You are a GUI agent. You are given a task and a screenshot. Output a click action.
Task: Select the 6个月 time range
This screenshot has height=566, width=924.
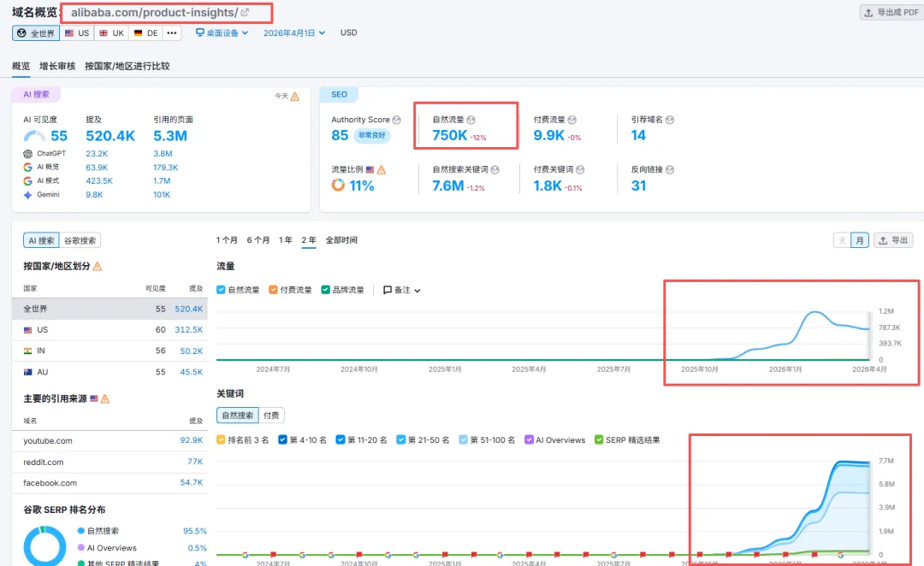point(258,240)
